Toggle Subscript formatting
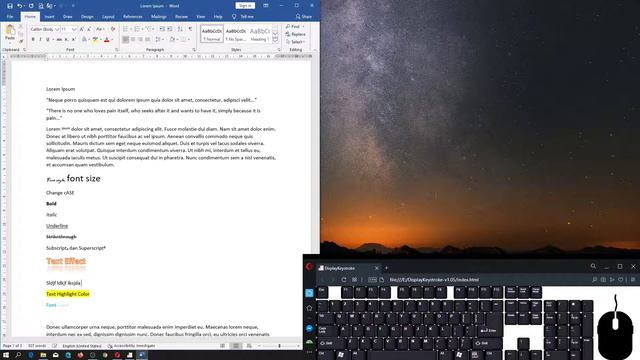This screenshot has height=360, width=640. [67, 40]
